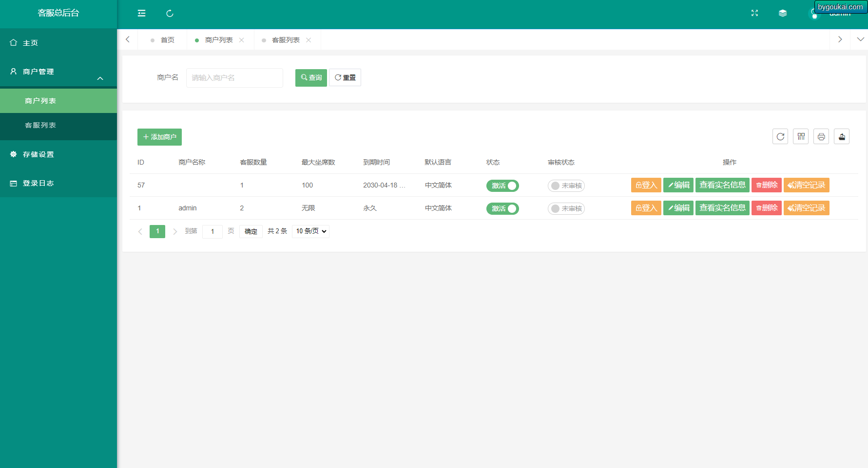Export the table data using export icon

[x=842, y=137]
